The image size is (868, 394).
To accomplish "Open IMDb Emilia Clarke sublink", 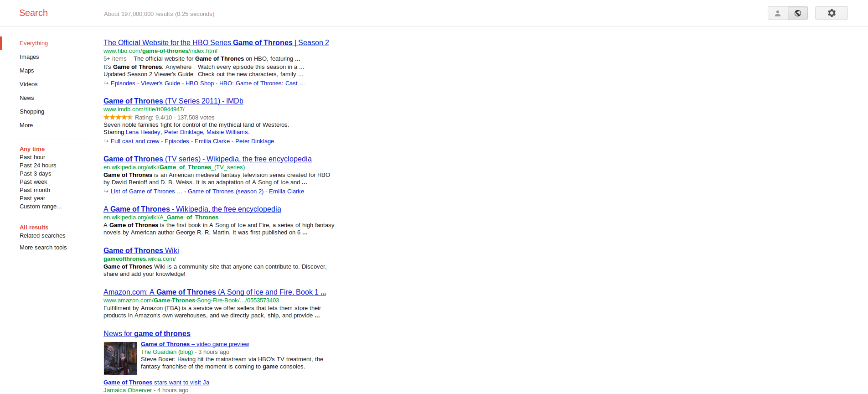I will tap(212, 141).
